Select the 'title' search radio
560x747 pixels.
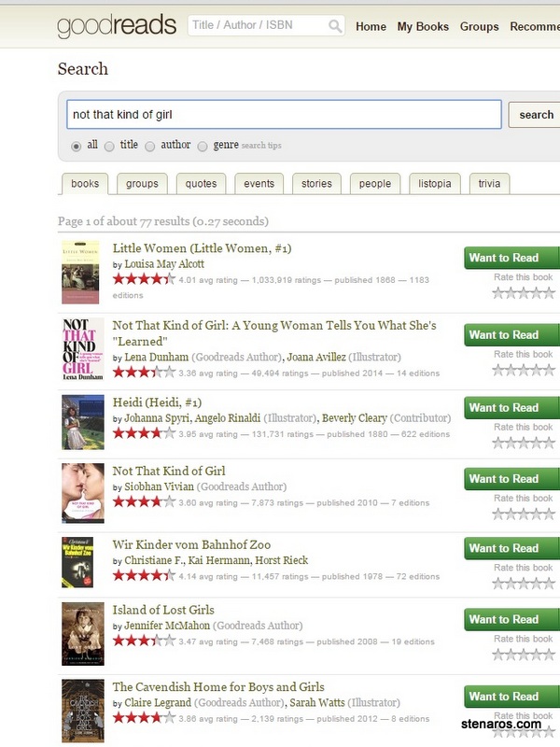[109, 147]
